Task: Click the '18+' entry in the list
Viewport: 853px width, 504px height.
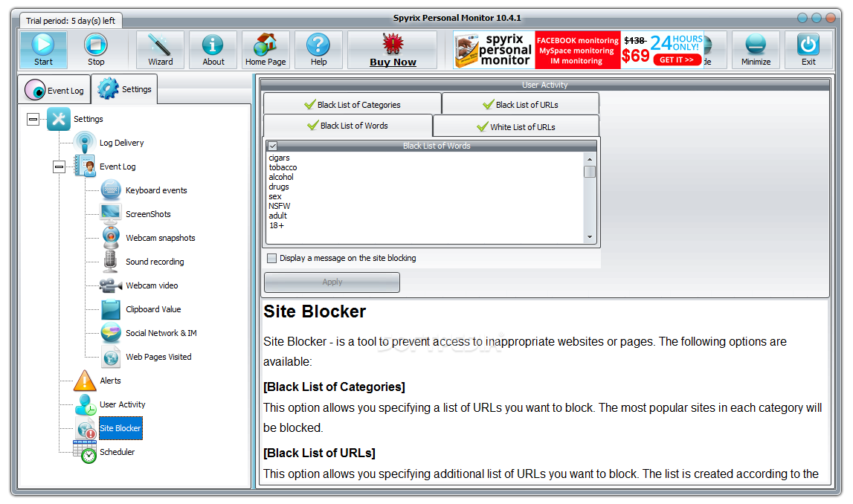Action: [277, 226]
